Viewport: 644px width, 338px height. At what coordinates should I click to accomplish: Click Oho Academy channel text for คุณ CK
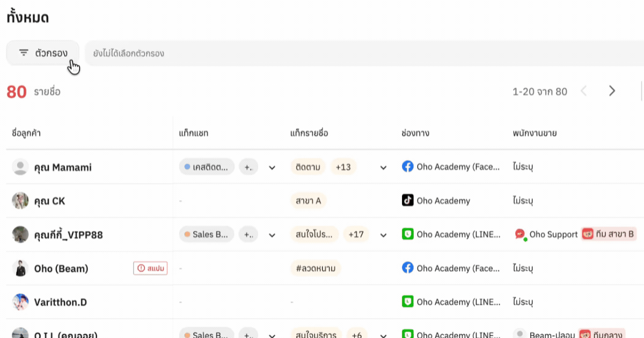[x=443, y=201]
